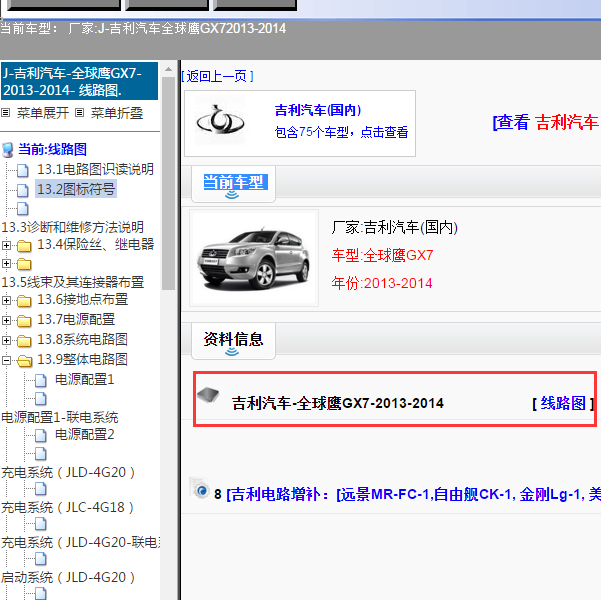
Task: Click the page icon above 13.3诊断和维修方法说明
Action: pyautogui.click(x=23, y=209)
